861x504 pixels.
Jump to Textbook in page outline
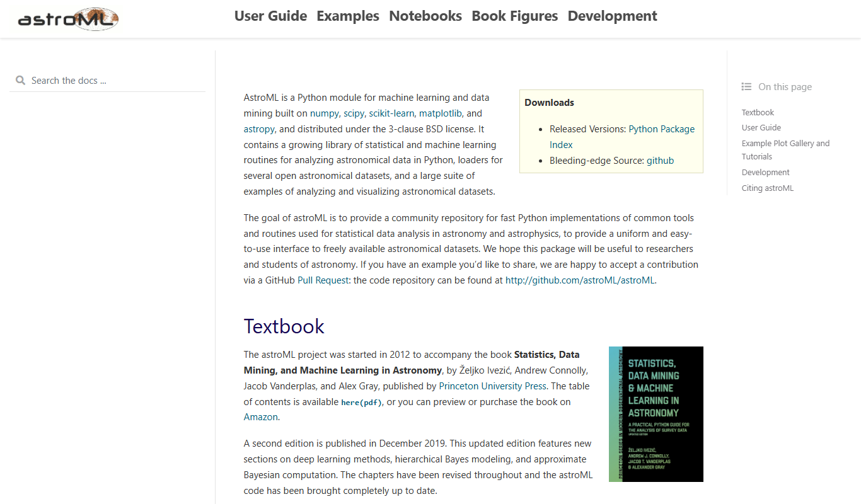[x=758, y=112]
